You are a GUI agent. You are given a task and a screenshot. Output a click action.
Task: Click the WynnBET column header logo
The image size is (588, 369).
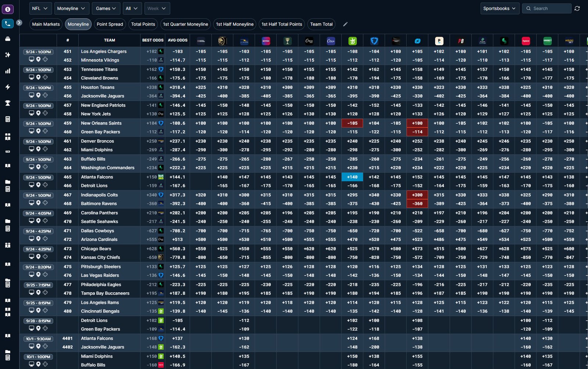(569, 41)
